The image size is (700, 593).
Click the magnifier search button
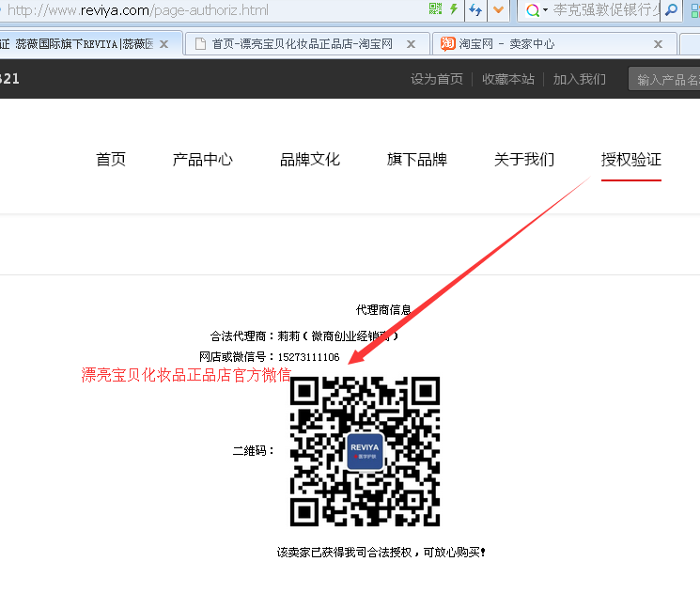[x=671, y=10]
